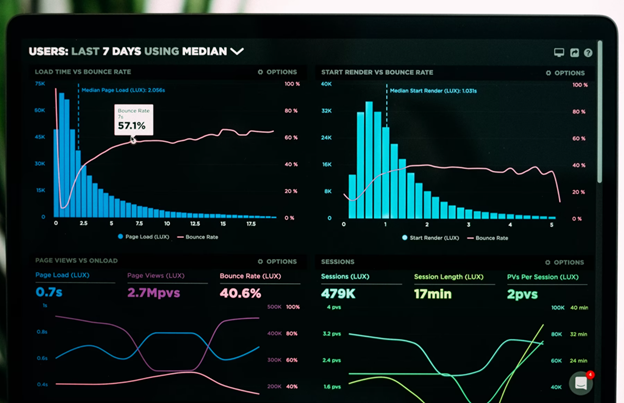Toggle the Start Render (LUX) legend item
Viewport: 624px width, 403px height.
[431, 238]
